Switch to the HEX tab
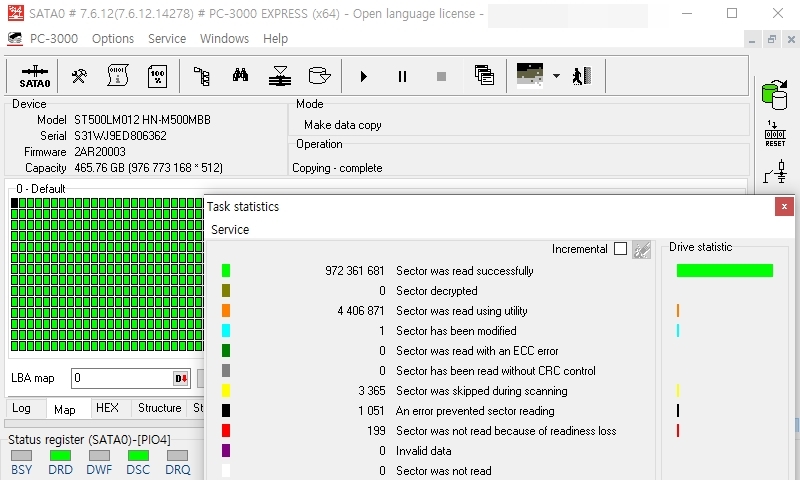 pyautogui.click(x=107, y=408)
